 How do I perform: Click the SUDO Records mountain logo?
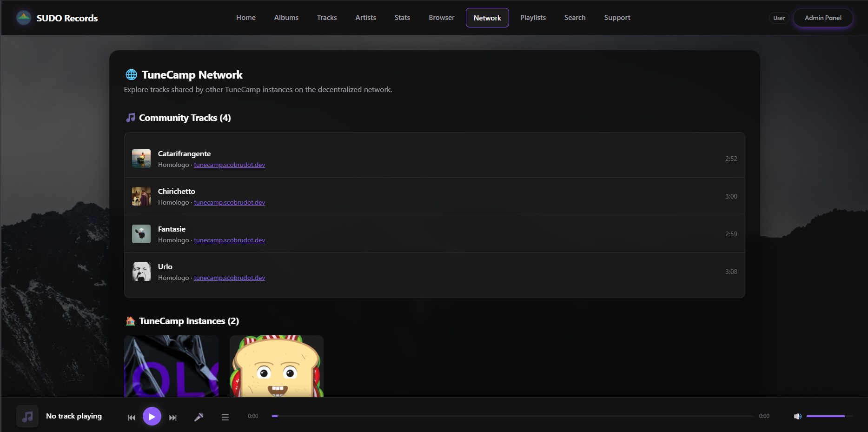point(23,17)
